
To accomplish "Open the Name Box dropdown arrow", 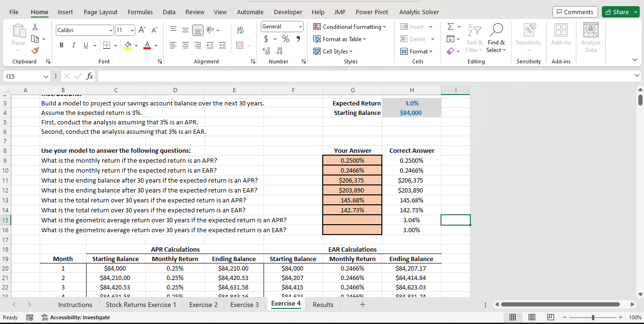I will [x=46, y=76].
